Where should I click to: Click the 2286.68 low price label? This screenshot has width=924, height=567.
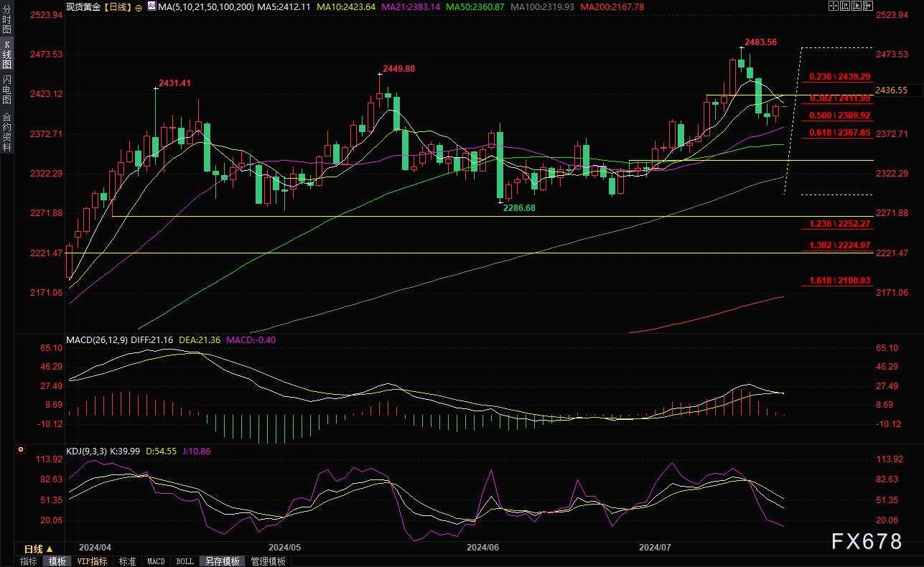point(520,207)
